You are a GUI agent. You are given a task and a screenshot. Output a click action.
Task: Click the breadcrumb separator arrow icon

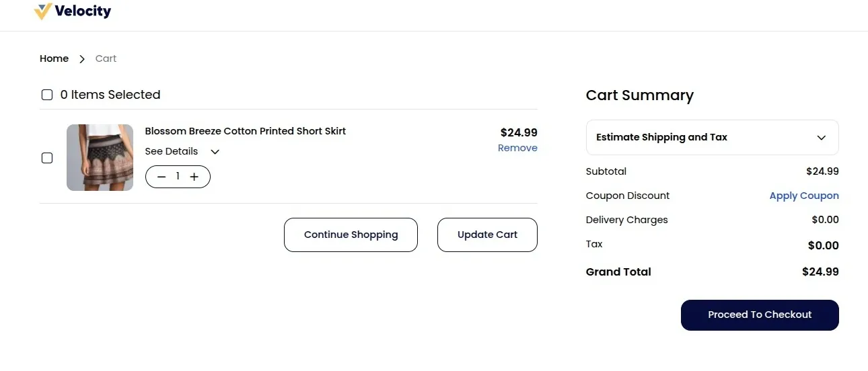[x=82, y=59]
